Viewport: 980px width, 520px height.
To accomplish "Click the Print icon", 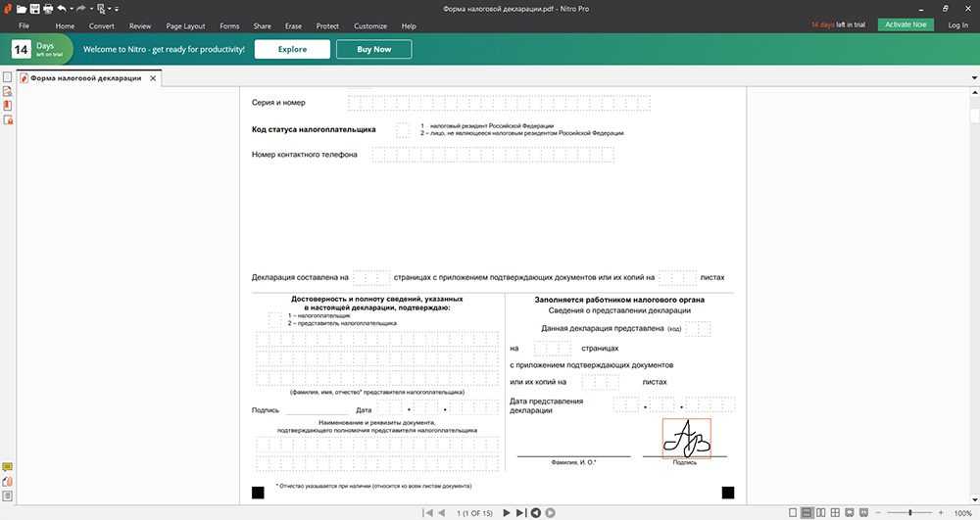I will tap(46, 8).
